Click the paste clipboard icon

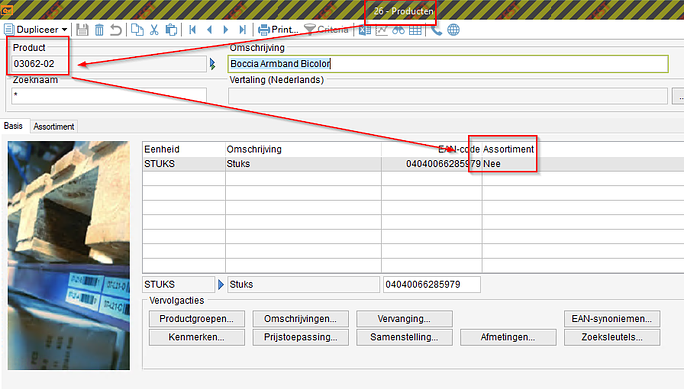point(171,30)
